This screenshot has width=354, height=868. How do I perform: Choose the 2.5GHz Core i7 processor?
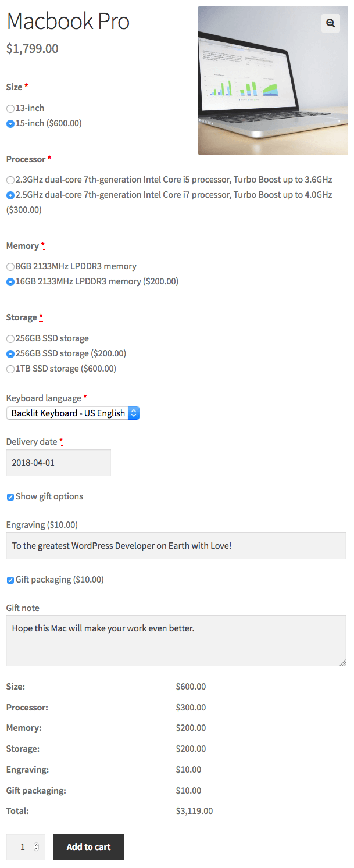(x=10, y=195)
